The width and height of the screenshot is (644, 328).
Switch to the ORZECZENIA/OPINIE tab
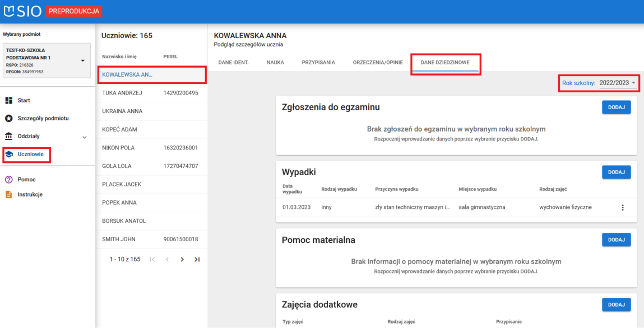coord(378,63)
